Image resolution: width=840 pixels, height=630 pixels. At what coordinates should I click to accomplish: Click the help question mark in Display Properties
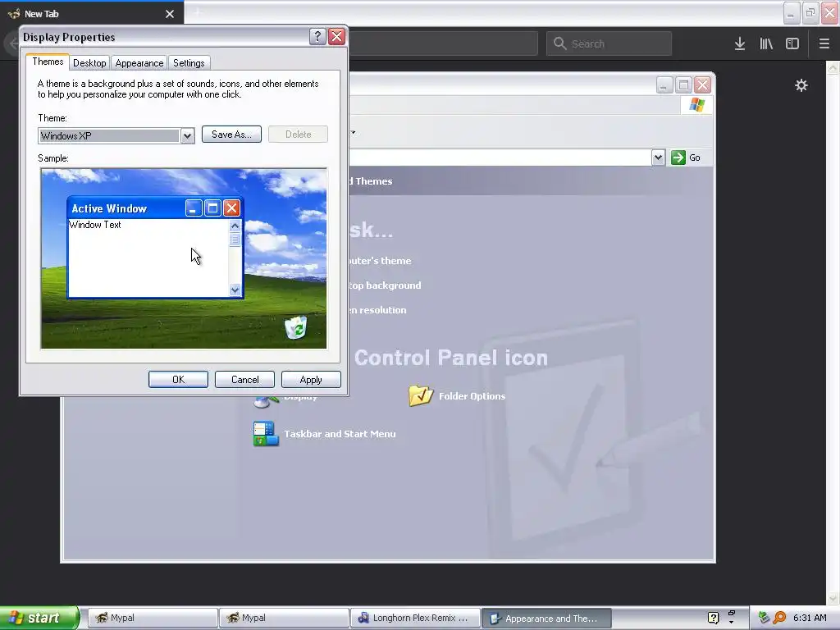point(317,36)
